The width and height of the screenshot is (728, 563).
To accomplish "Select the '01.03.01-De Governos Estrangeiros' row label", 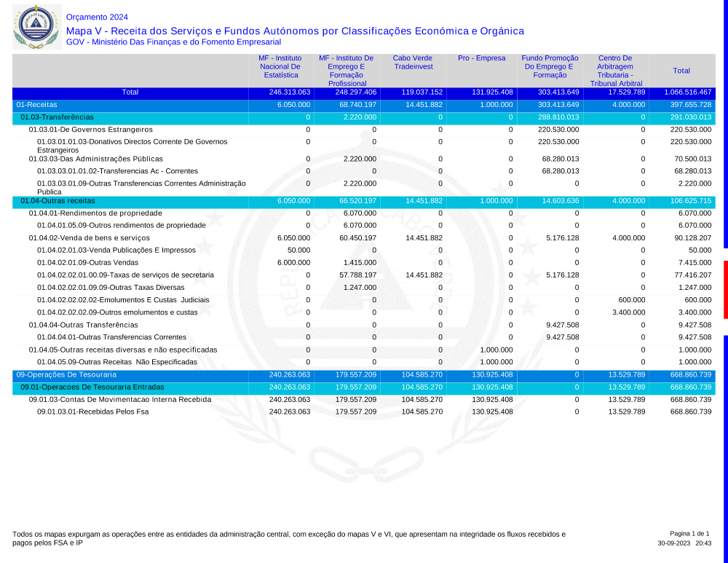I will click(90, 130).
